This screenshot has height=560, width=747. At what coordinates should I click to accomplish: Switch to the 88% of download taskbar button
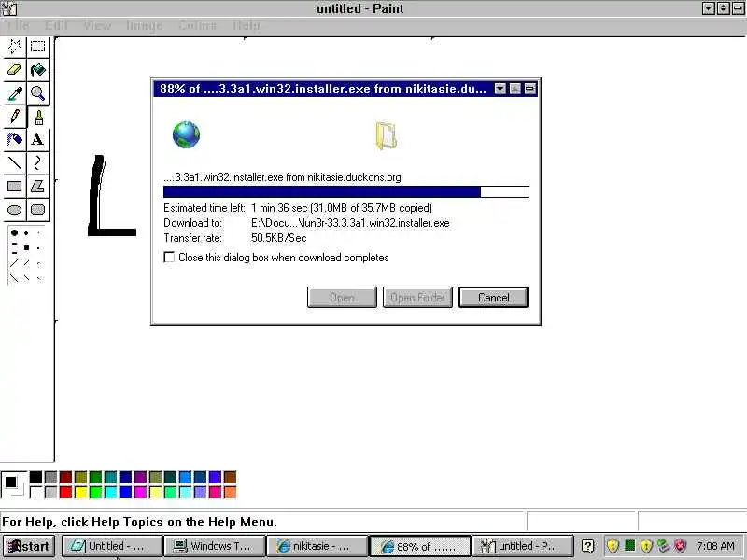(419, 546)
